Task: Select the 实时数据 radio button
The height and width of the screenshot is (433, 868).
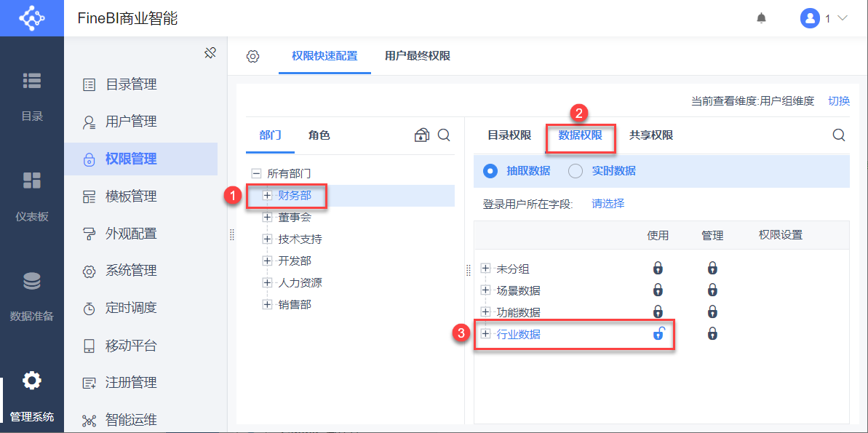Action: [x=576, y=171]
